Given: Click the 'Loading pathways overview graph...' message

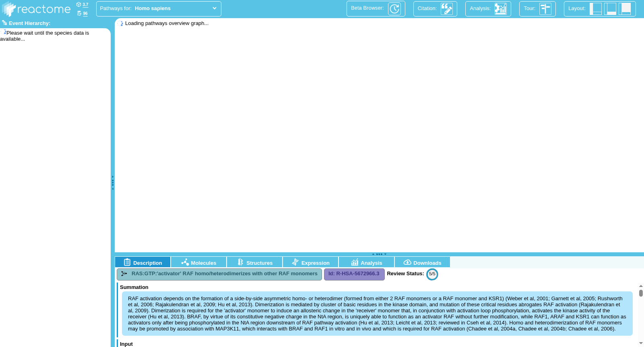Looking at the screenshot, I should [x=167, y=23].
